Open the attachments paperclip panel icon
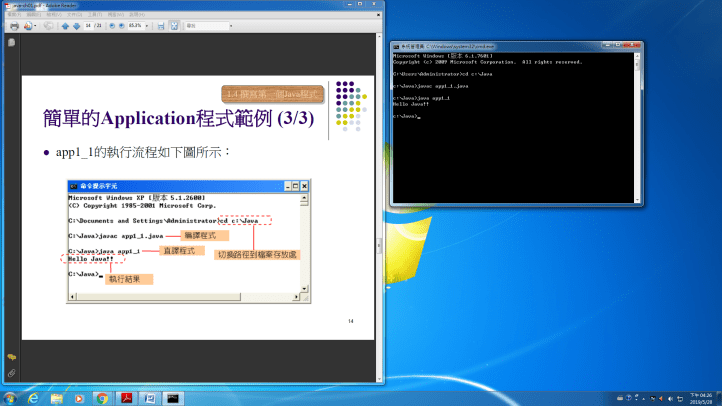Image resolution: width=722 pixels, height=406 pixels. click(x=11, y=372)
